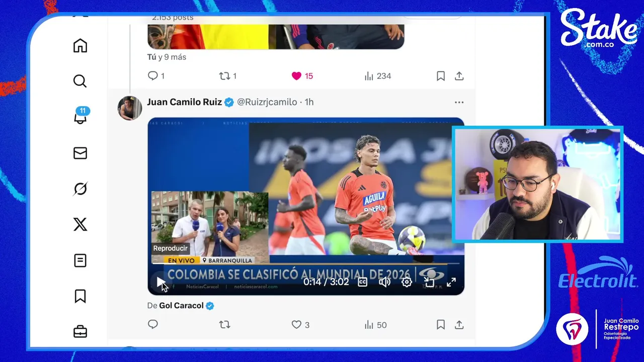Open the image at the top post

pos(276,37)
